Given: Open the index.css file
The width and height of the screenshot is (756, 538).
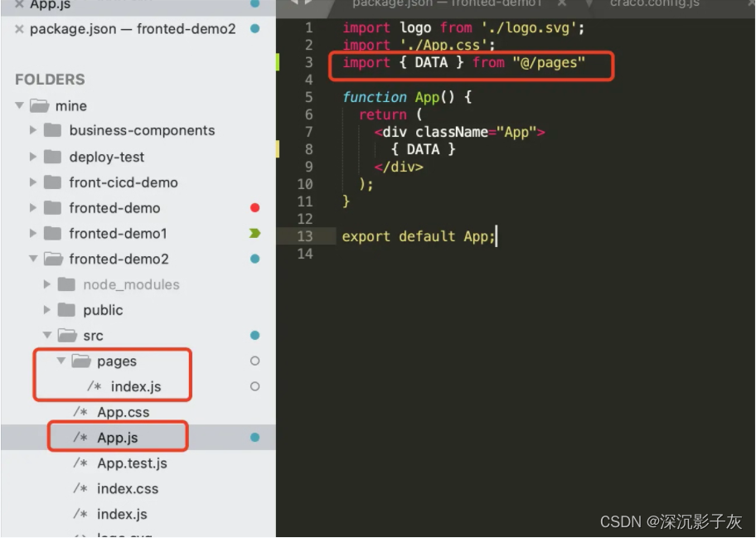Looking at the screenshot, I should pyautogui.click(x=128, y=489).
